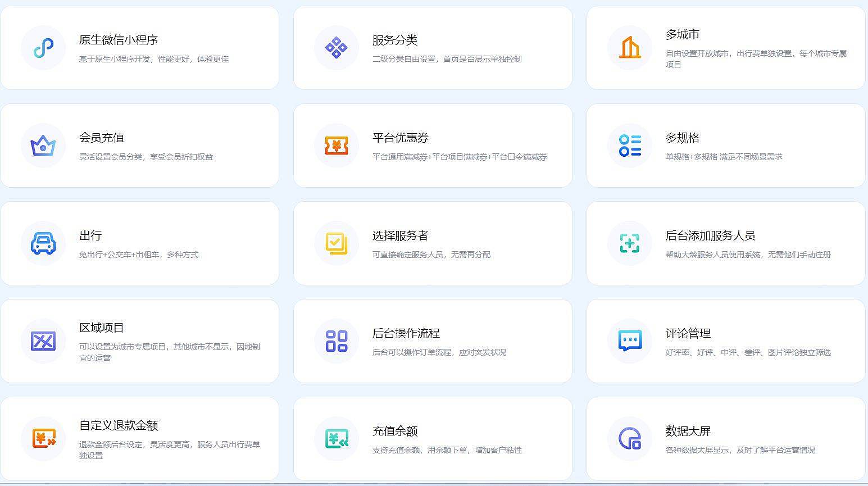
Task: Click the 后台添加服务人员 green plus icon
Action: point(630,243)
